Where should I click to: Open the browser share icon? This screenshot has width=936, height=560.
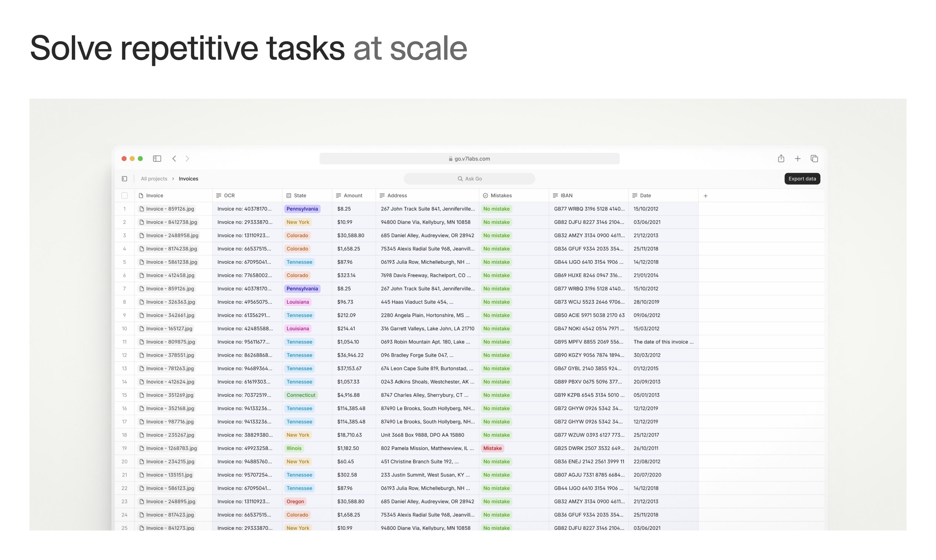coord(781,158)
